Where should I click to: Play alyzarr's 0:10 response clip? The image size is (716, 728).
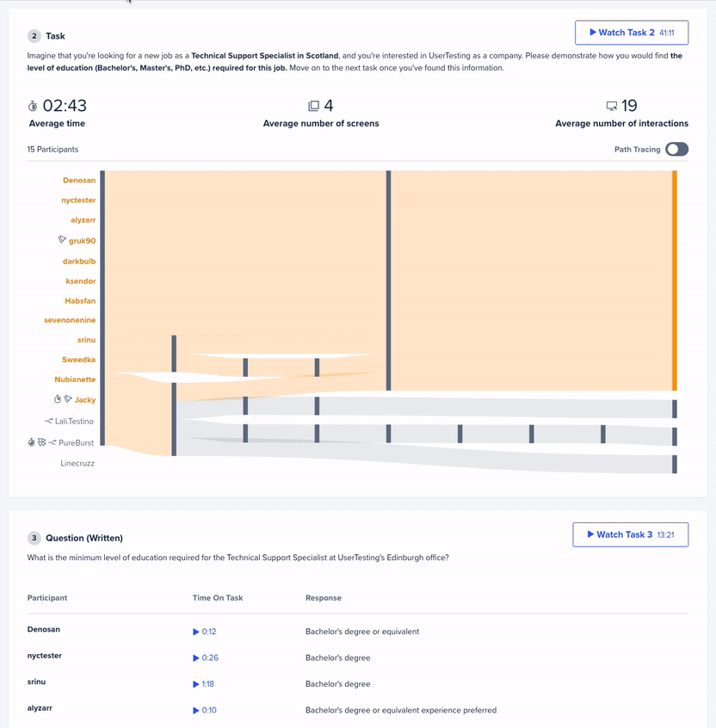click(205, 710)
